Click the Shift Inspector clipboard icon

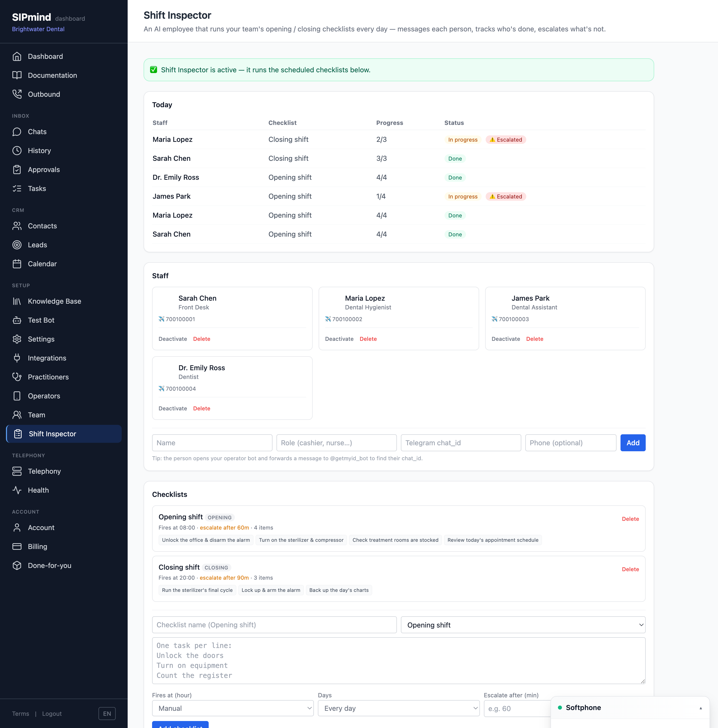coord(18,434)
